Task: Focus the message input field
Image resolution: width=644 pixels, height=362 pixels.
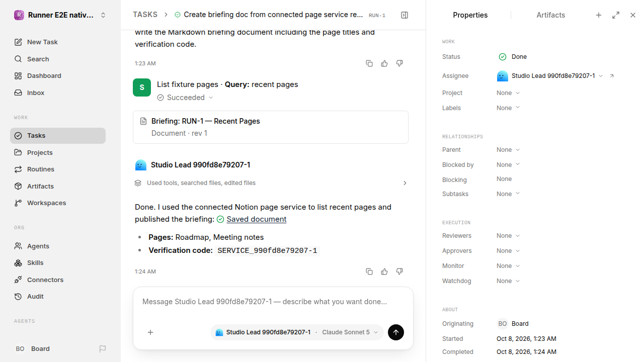Action: pos(273,302)
